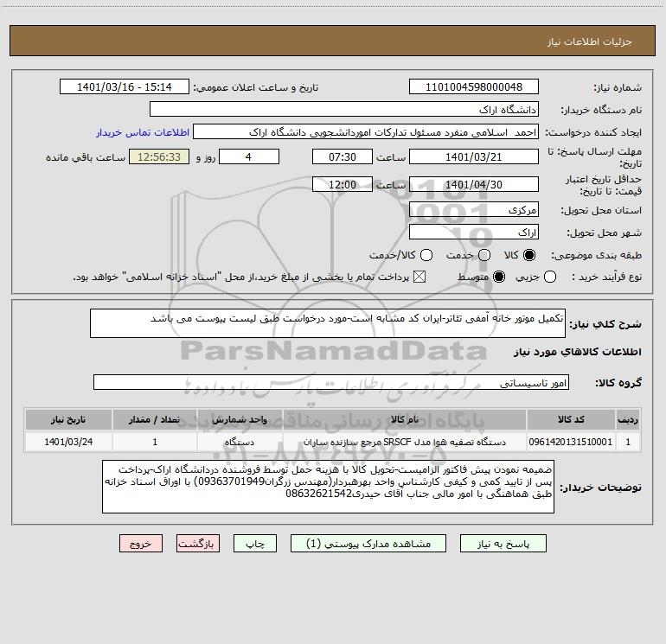This screenshot has width=666, height=644.
Task: Click the unit cell دستگاه
Action: click(240, 442)
